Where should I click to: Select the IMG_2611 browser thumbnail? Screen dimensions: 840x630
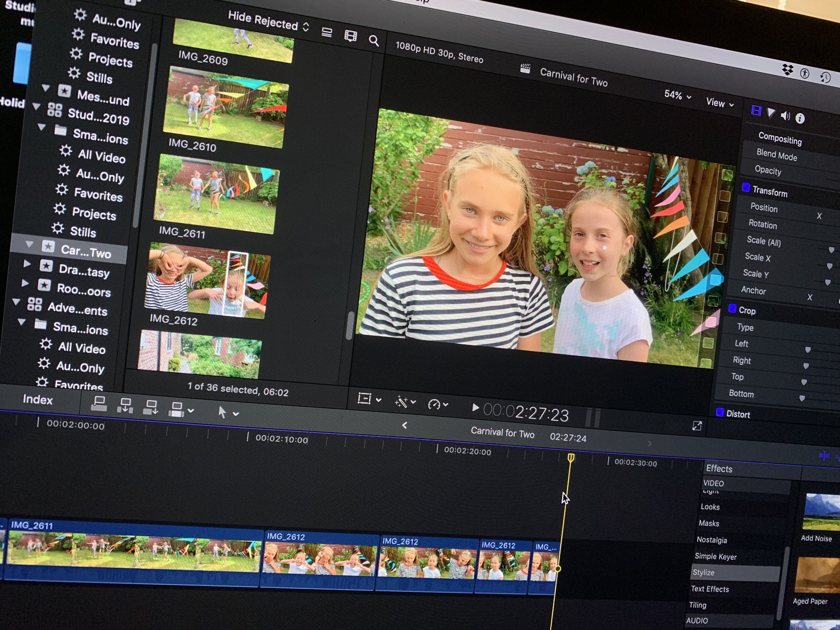click(216, 194)
